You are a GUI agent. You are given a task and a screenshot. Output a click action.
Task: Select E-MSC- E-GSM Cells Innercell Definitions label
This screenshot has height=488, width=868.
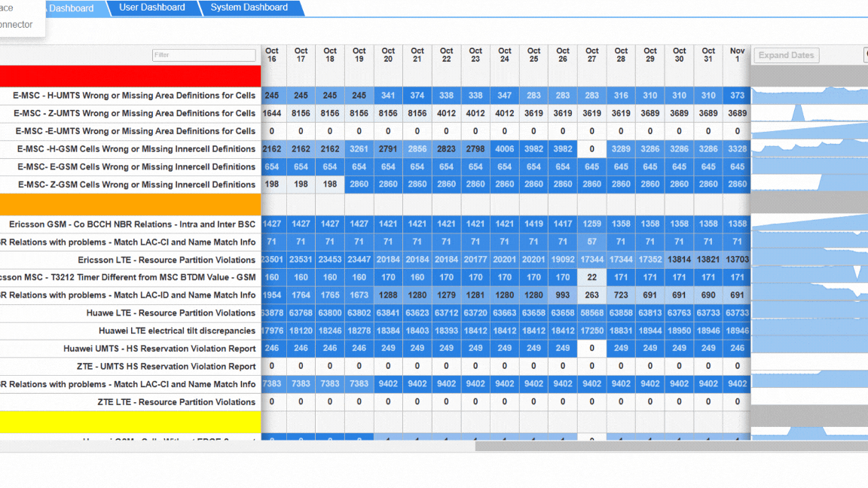point(136,166)
